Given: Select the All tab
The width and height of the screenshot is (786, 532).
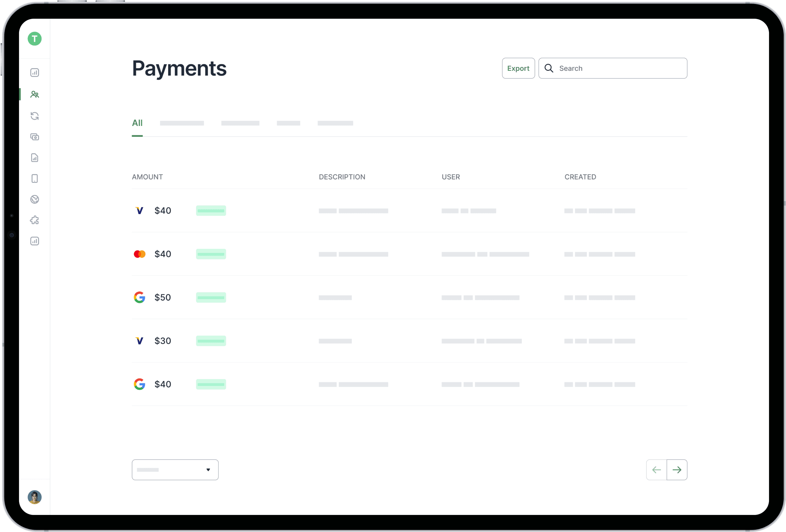Looking at the screenshot, I should [x=137, y=123].
